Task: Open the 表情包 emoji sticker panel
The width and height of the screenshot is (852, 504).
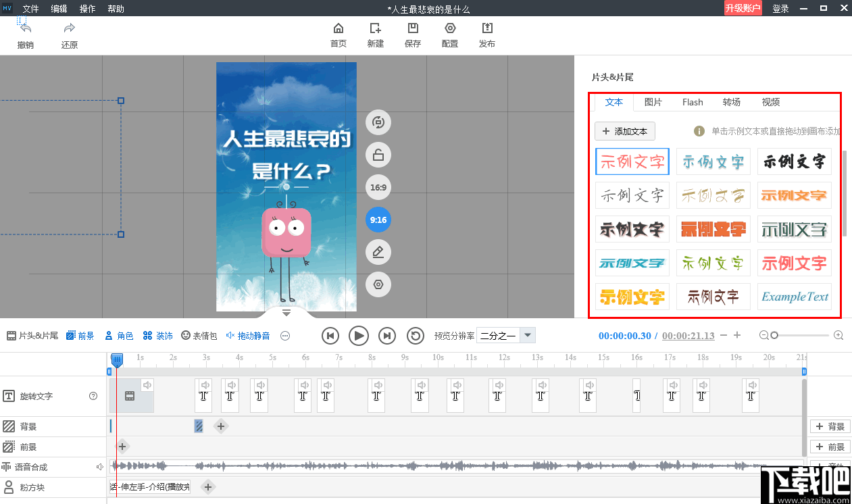Action: tap(199, 335)
